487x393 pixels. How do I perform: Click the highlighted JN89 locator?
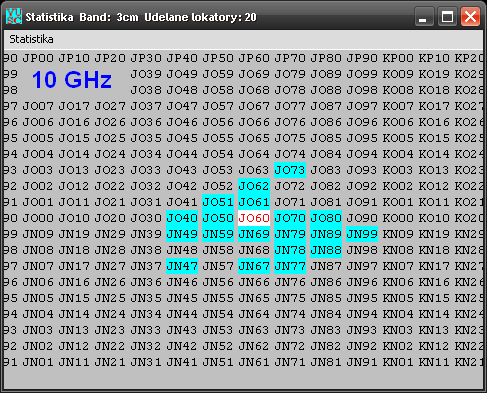tap(326, 234)
